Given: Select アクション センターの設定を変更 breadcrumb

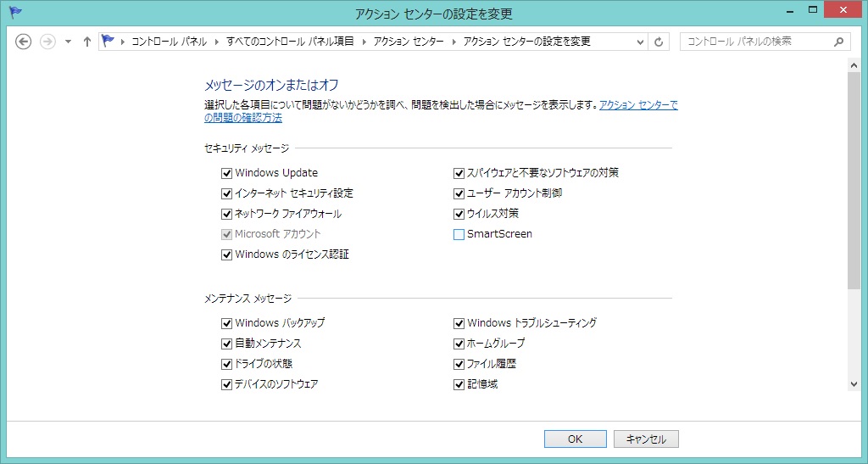Looking at the screenshot, I should point(527,42).
